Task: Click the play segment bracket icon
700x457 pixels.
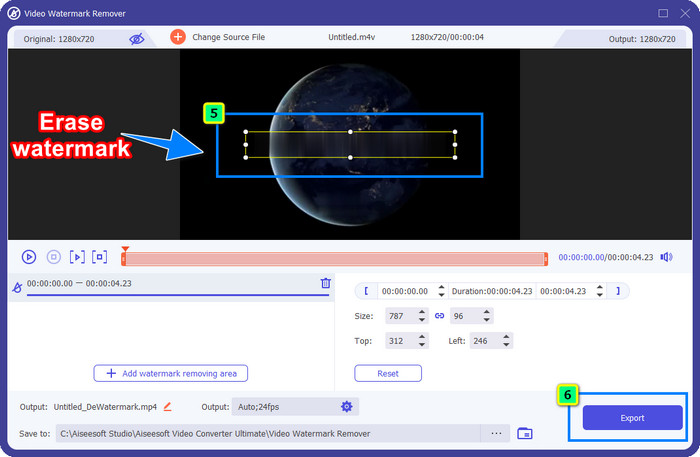Action: pyautogui.click(x=77, y=257)
